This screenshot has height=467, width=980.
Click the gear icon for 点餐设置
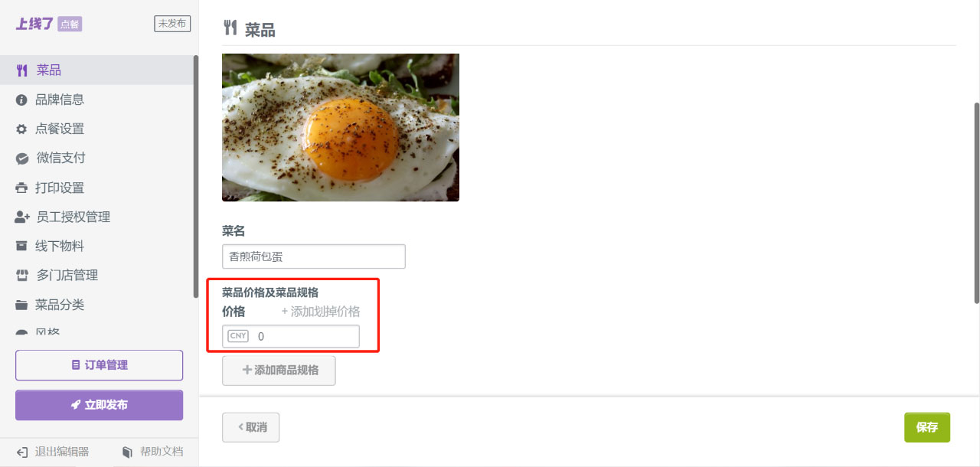coord(21,129)
